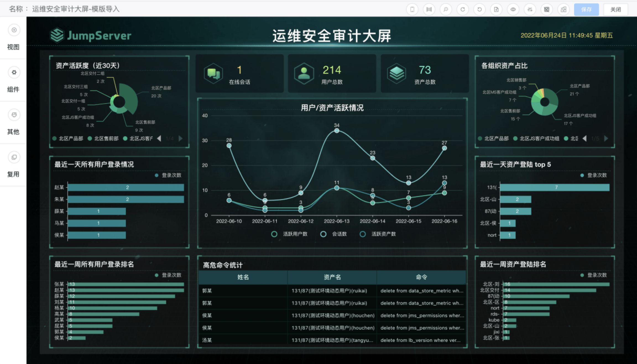Open the 复用 panel in the left sidebar
Viewport: 637px width, 364px height.
(x=13, y=165)
